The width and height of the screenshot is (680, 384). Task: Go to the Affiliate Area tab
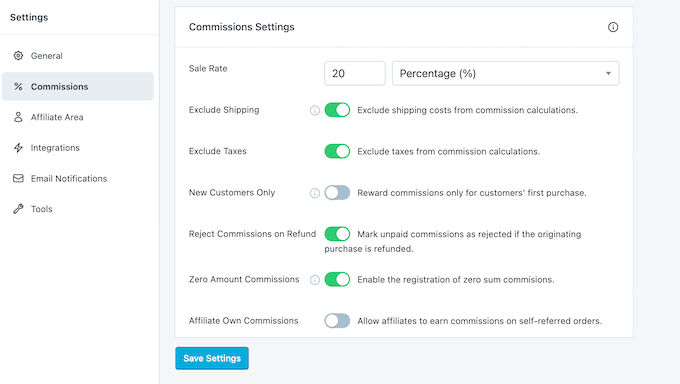pyautogui.click(x=78, y=117)
